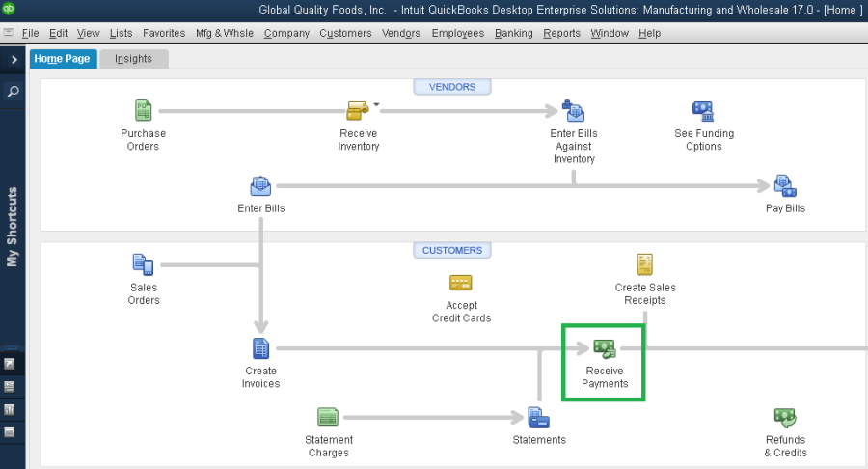Viewport: 868px width, 469px height.
Task: Click first shortcut icon at sidebar bottom
Action: coord(10,364)
